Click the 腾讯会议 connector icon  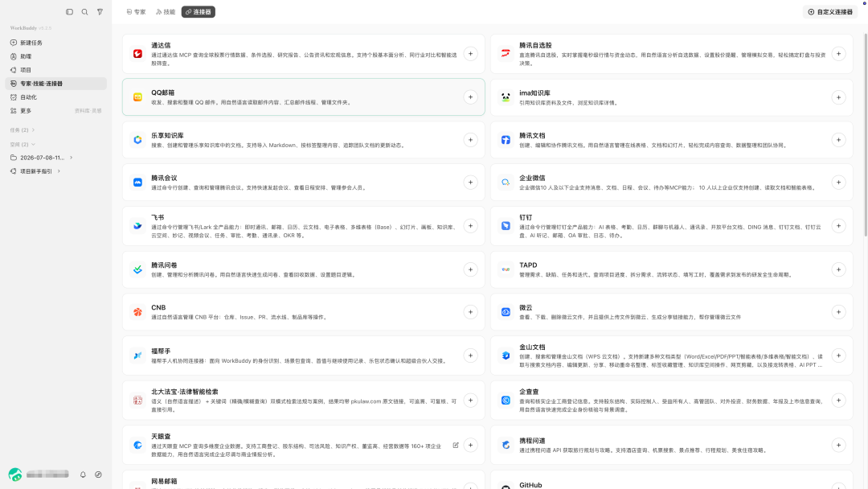pyautogui.click(x=137, y=183)
